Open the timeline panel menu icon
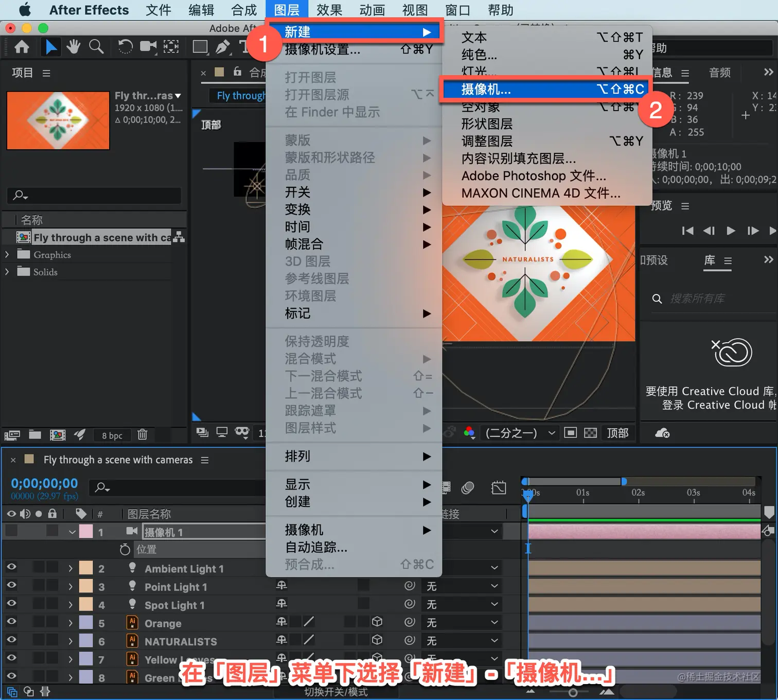 tap(205, 460)
